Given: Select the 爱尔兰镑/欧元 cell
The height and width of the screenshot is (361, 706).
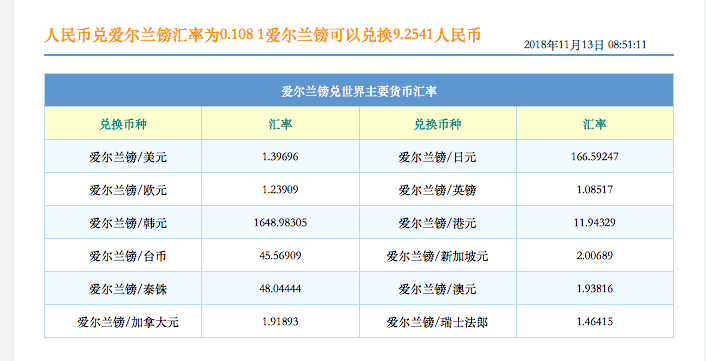Looking at the screenshot, I should point(123,190).
